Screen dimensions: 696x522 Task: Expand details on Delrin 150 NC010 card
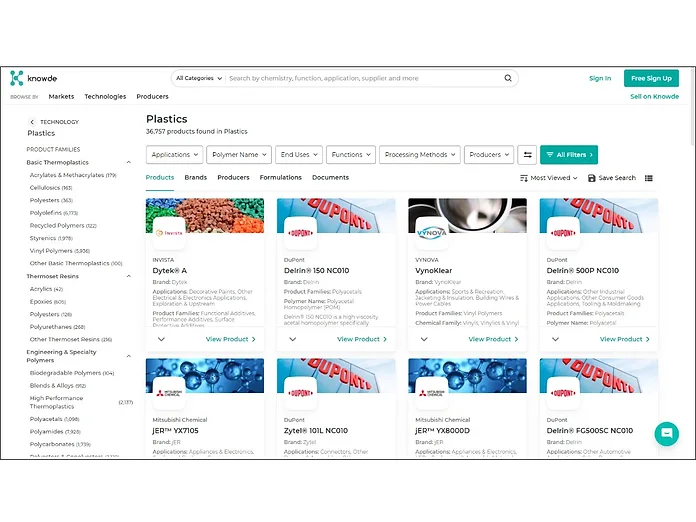pos(293,339)
